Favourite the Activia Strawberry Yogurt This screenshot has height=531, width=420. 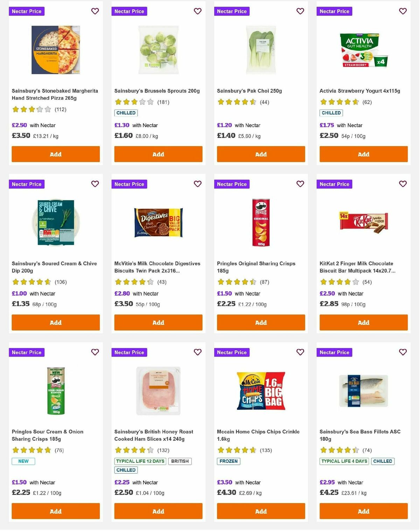(402, 11)
